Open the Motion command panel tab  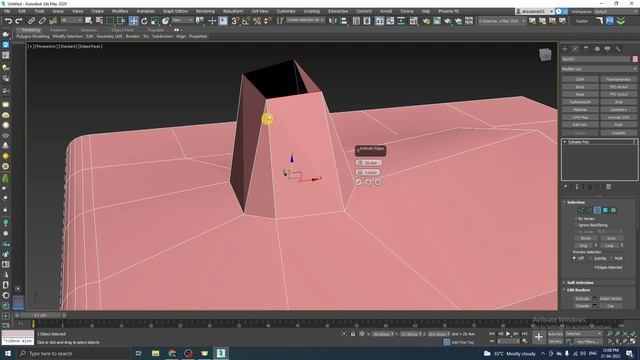597,49
